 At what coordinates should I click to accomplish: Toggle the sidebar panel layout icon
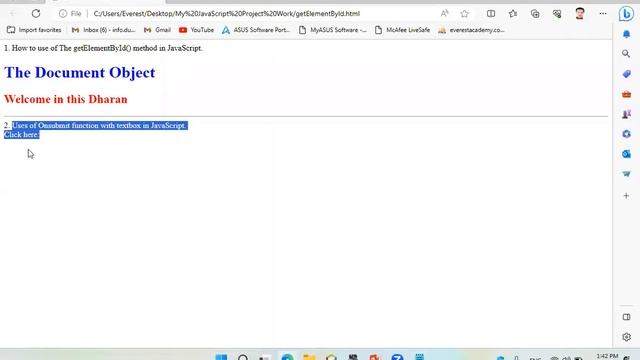[627, 317]
